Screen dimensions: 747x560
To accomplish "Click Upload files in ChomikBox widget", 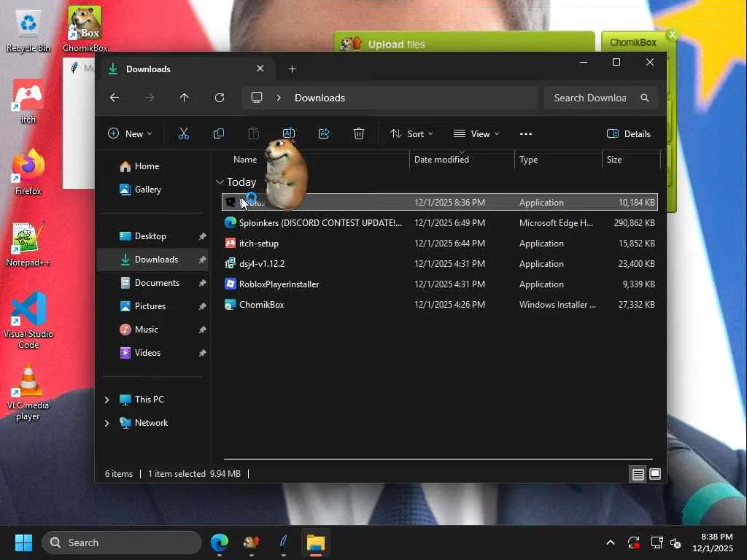I will tap(396, 44).
